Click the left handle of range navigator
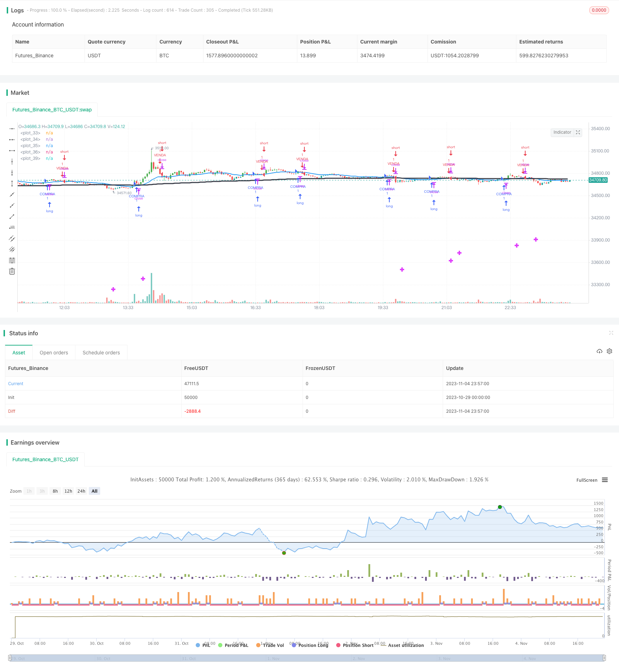The height and width of the screenshot is (672, 619). [x=10, y=658]
